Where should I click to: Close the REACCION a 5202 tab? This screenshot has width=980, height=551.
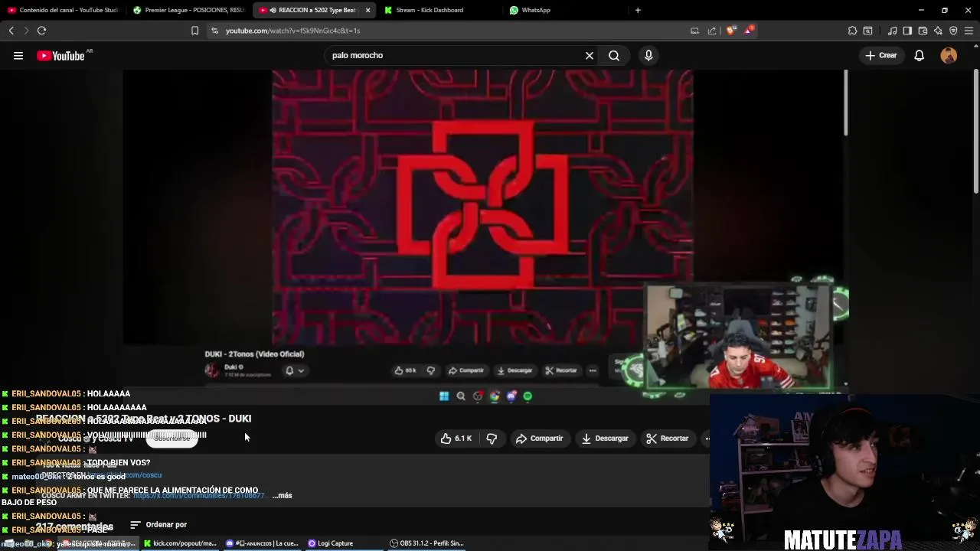tap(367, 10)
